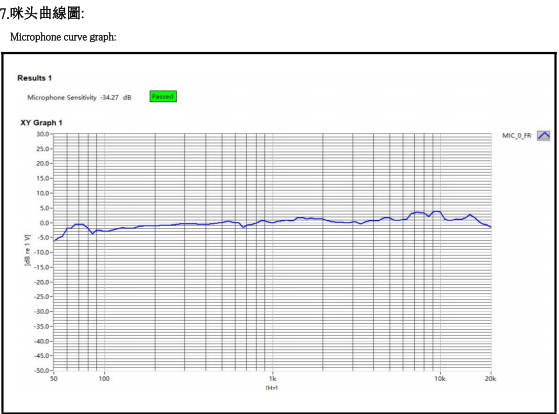Click the 1k x-axis tick label

[x=272, y=379]
